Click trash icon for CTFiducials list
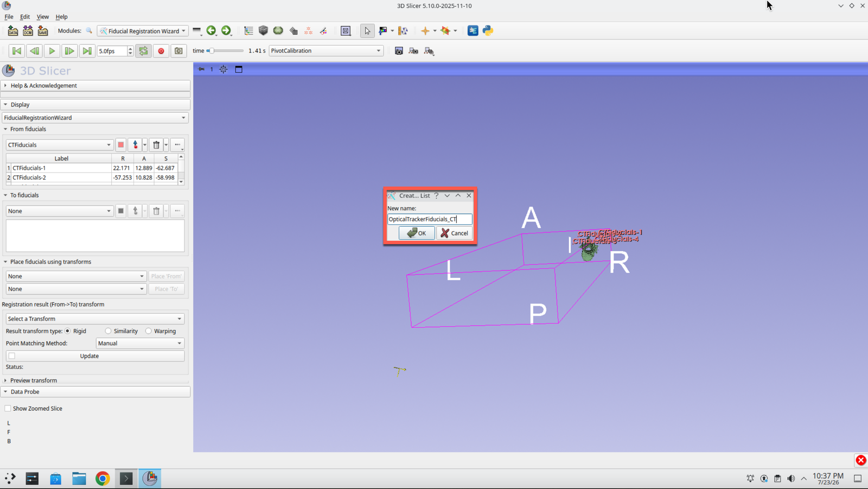The height and width of the screenshot is (489, 868). tap(156, 145)
